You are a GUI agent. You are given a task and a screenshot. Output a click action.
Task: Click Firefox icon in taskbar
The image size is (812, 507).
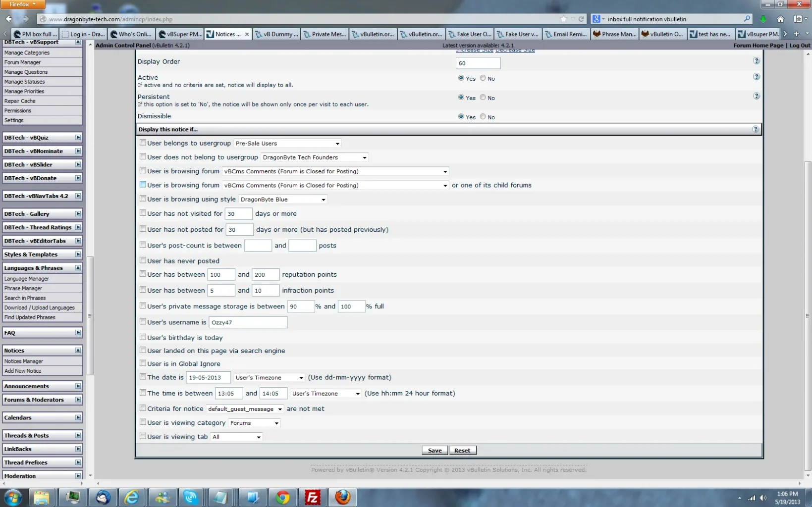pyautogui.click(x=342, y=497)
